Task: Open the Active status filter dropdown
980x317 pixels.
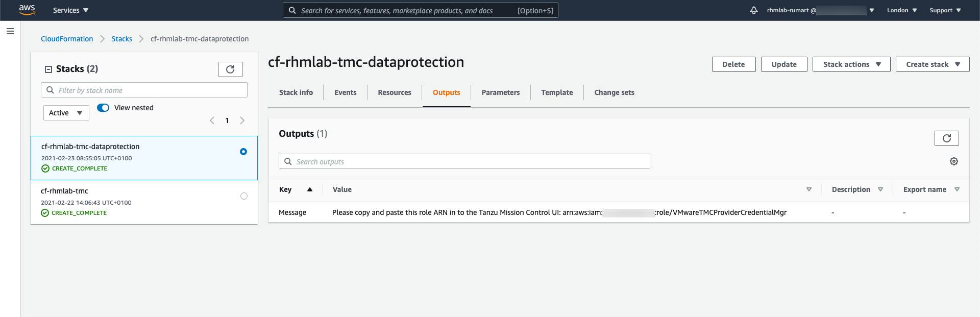Action: (66, 113)
